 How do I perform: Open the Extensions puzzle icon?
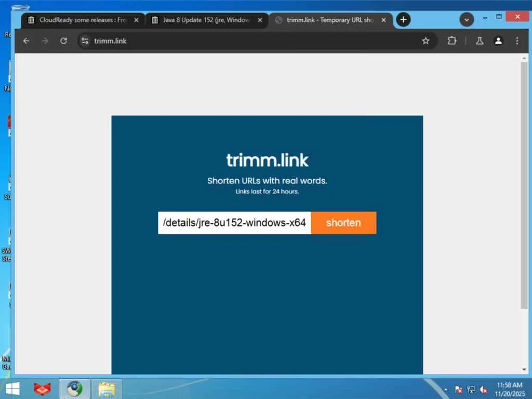(451, 41)
